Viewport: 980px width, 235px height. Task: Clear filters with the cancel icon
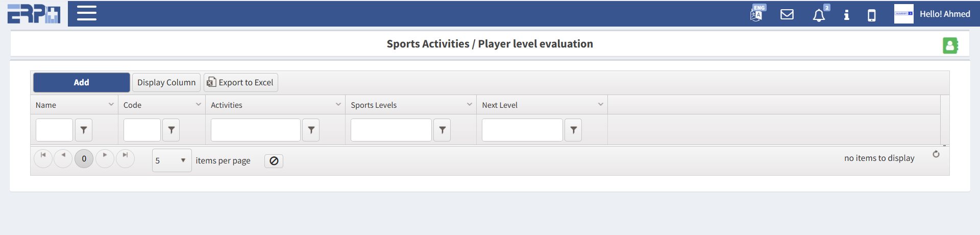pos(274,161)
